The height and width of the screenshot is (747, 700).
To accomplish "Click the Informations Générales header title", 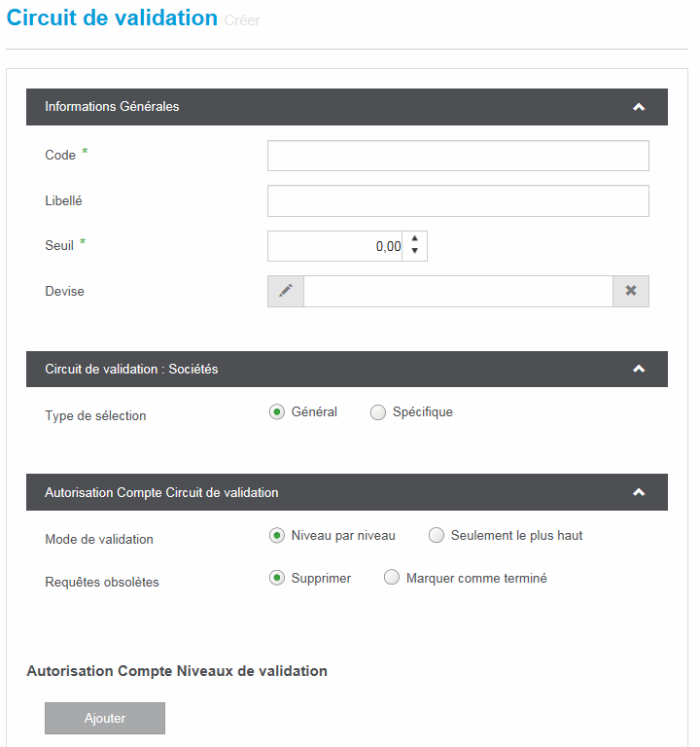I will pos(112,107).
